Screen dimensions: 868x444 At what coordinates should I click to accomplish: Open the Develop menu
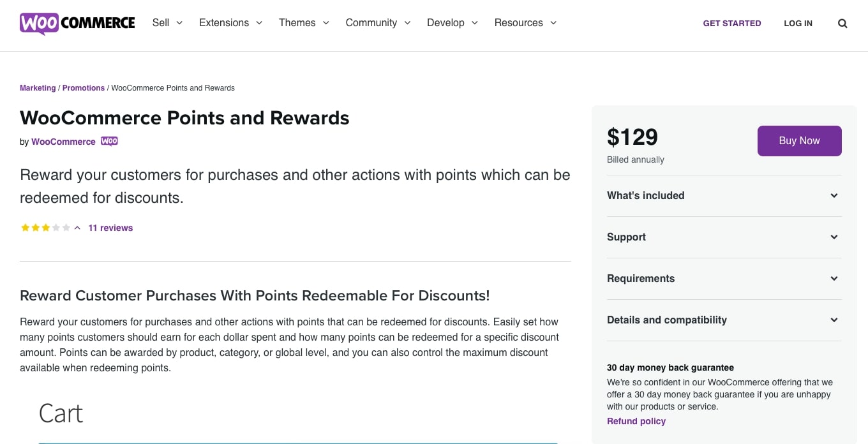point(452,23)
